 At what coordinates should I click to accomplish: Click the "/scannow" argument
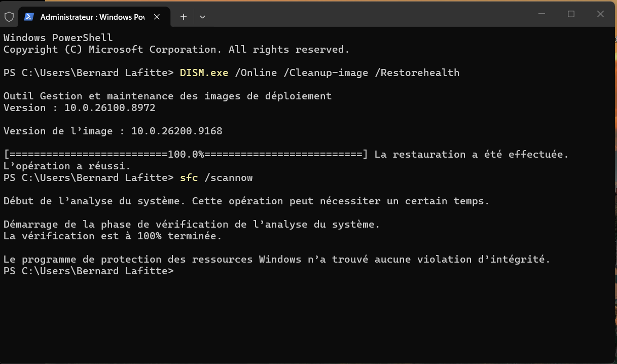tap(229, 177)
